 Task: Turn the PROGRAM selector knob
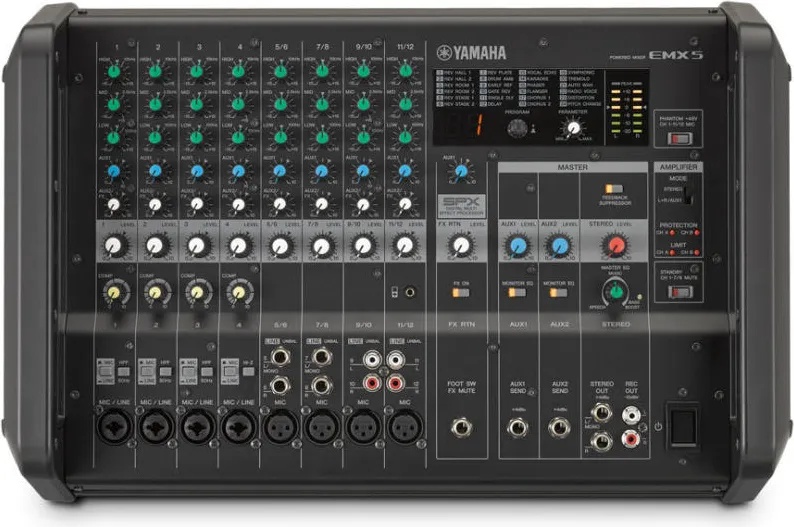click(517, 129)
